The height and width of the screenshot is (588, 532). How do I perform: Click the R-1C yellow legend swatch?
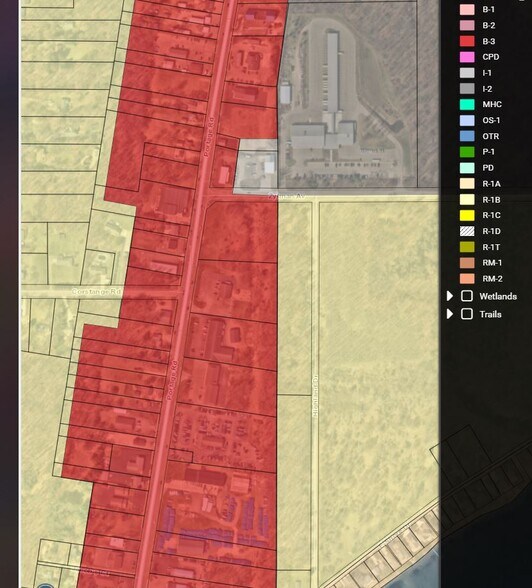click(x=467, y=215)
